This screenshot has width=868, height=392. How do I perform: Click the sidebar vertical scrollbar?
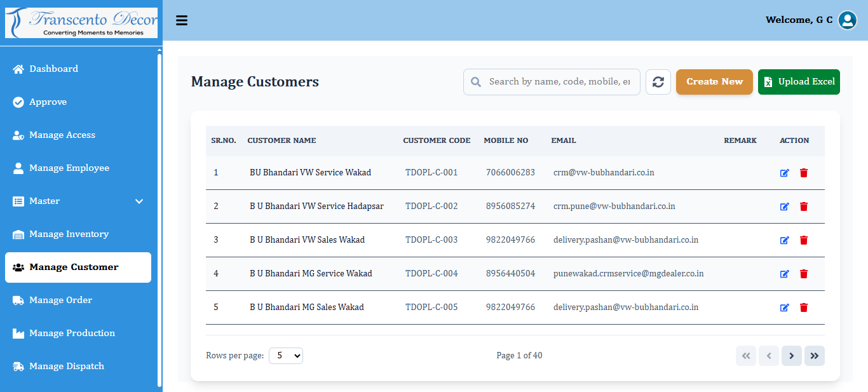[x=159, y=216]
